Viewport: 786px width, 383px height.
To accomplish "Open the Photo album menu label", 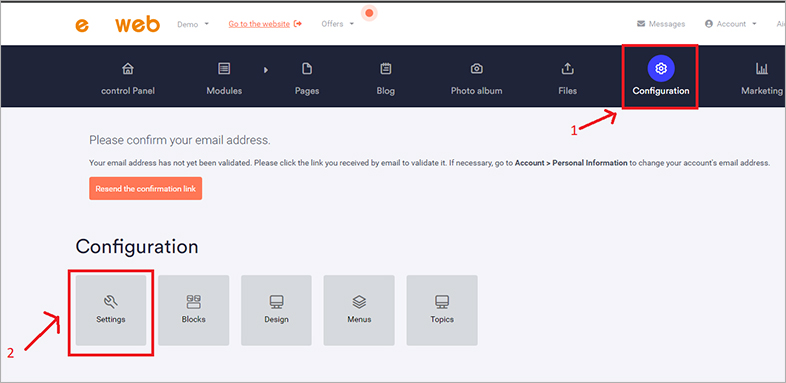I will tap(476, 91).
